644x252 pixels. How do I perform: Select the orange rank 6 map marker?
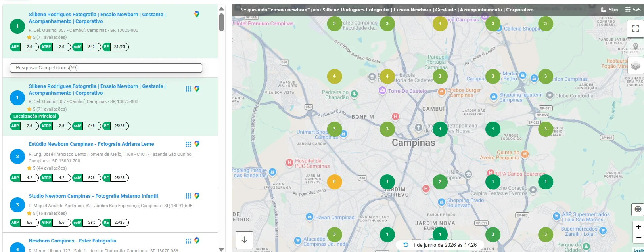(334, 182)
